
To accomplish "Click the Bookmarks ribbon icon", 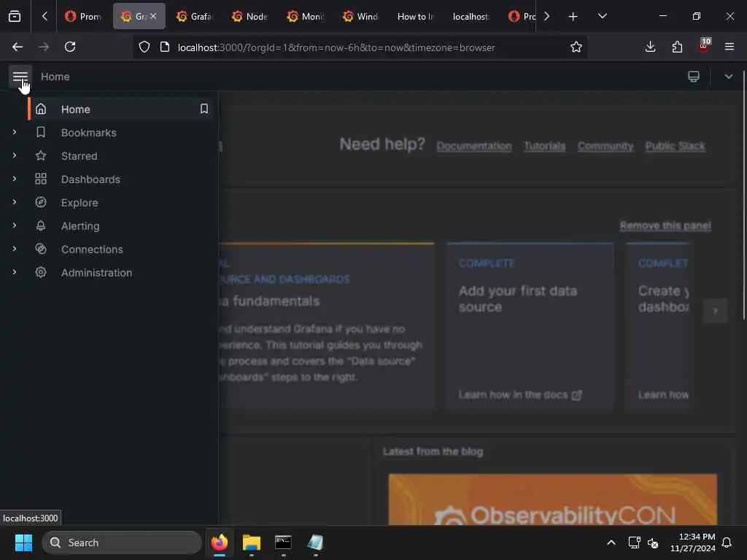I will point(41,132).
